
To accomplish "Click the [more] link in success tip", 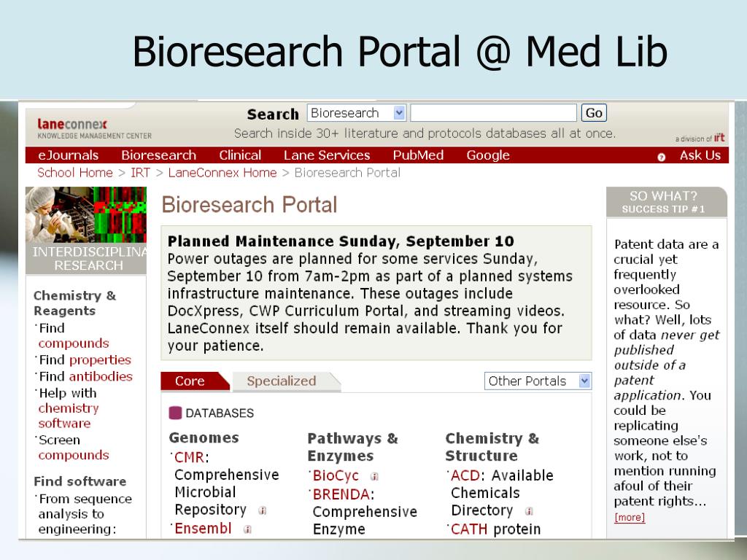I will coord(630,517).
